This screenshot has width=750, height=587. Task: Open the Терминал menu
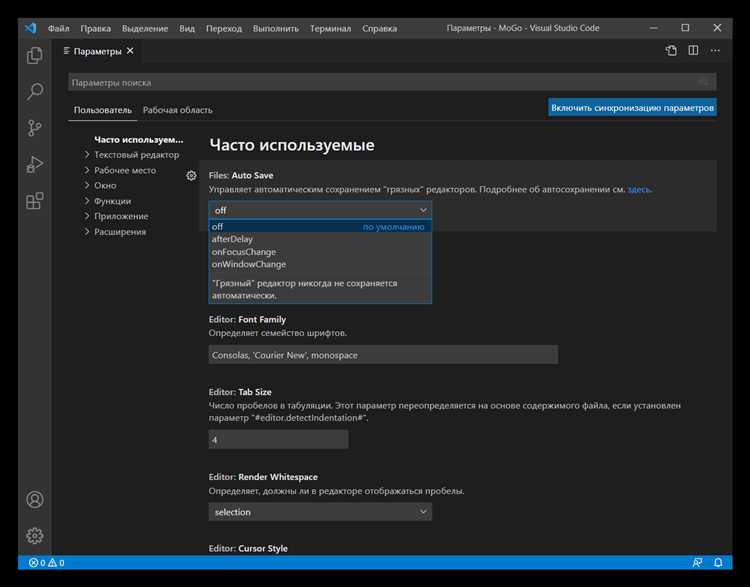329,29
